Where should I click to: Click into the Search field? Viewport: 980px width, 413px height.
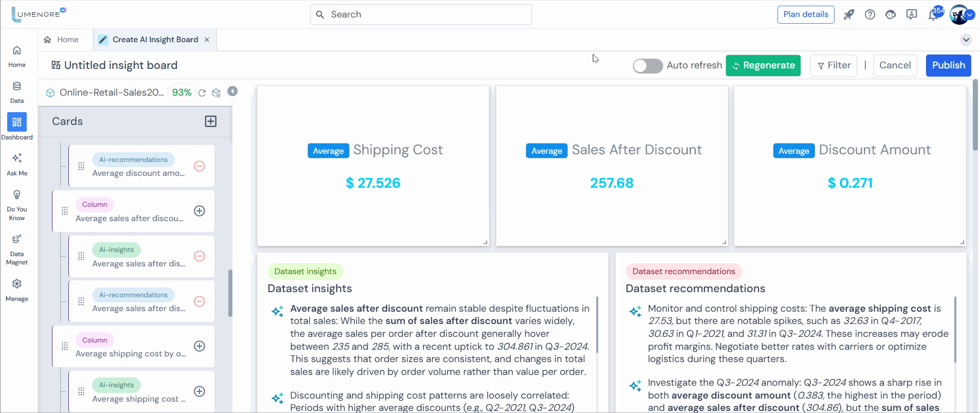421,14
